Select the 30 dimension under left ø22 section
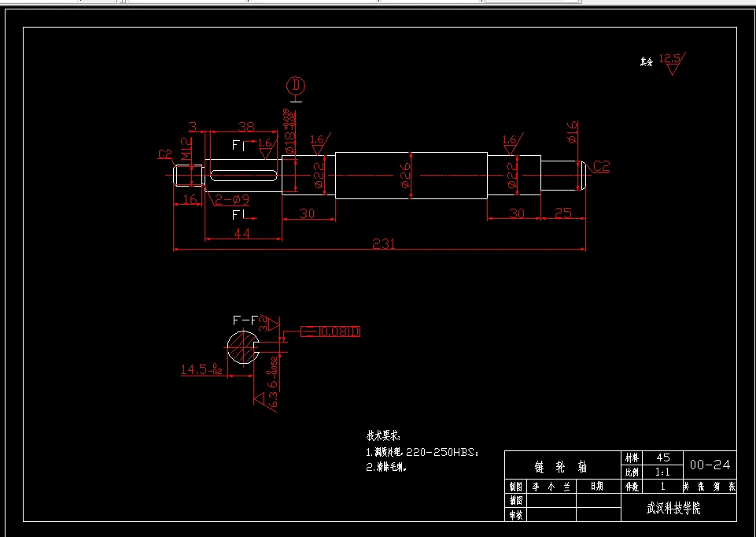 click(x=307, y=213)
